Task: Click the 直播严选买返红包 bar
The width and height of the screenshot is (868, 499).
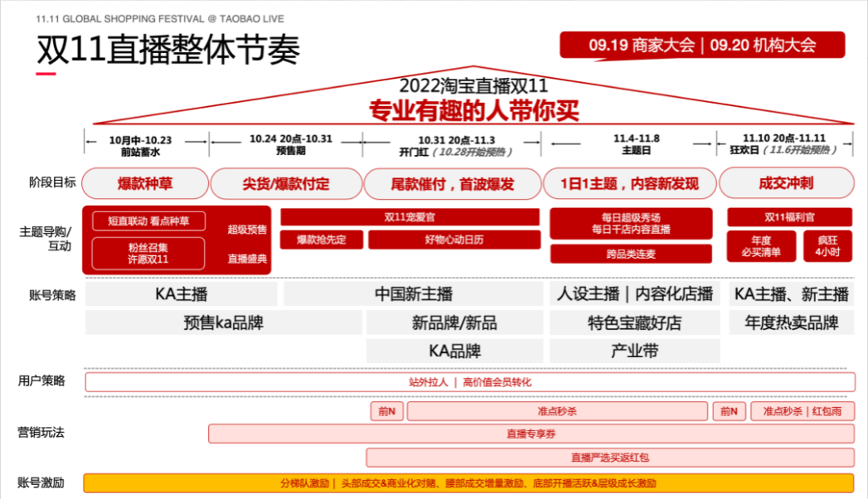Action: pos(610,458)
